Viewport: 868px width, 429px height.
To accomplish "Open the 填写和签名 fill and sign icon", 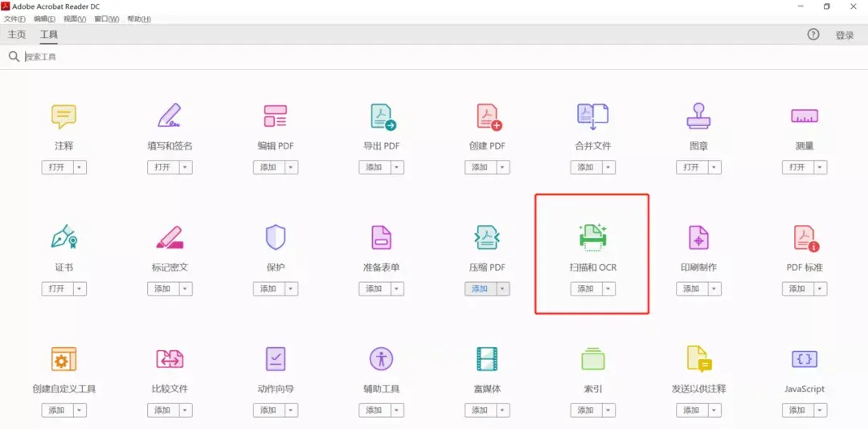I will (170, 116).
